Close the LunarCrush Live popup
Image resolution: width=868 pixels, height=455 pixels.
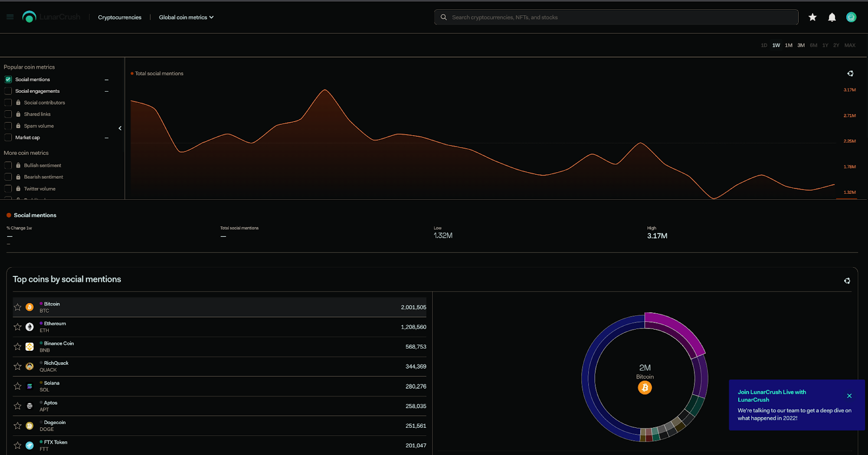pos(849,396)
